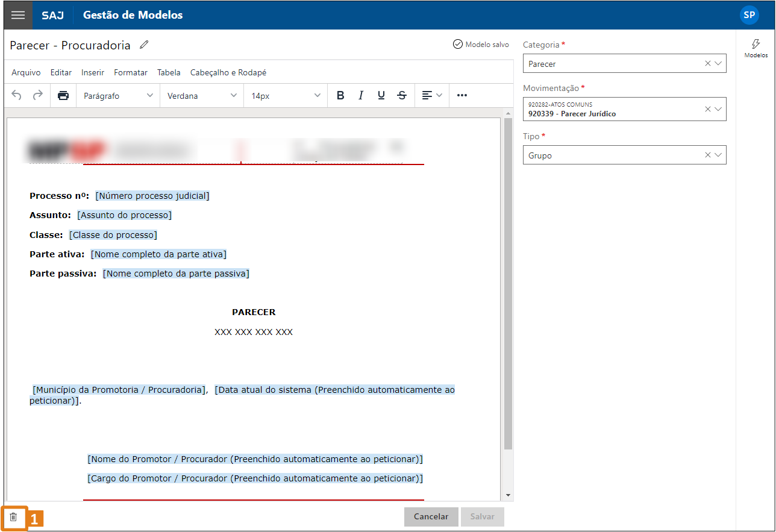Toggle bold formatting

pos(340,95)
